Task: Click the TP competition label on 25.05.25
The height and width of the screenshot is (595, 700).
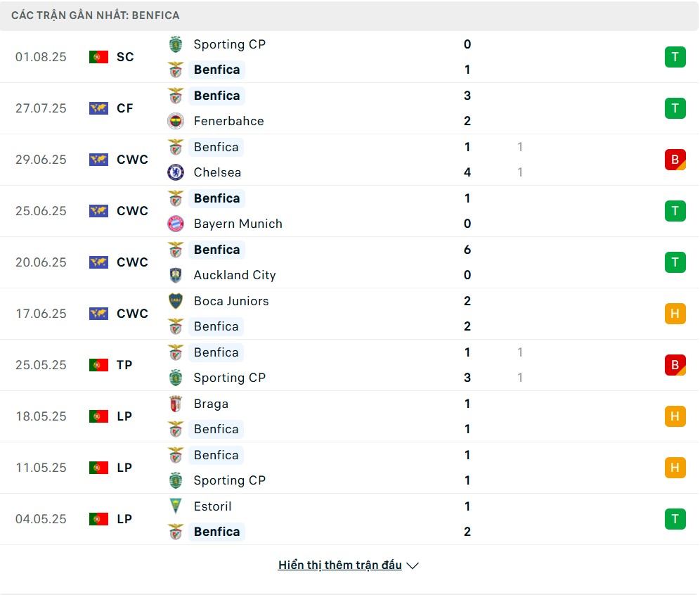Action: tap(125, 365)
